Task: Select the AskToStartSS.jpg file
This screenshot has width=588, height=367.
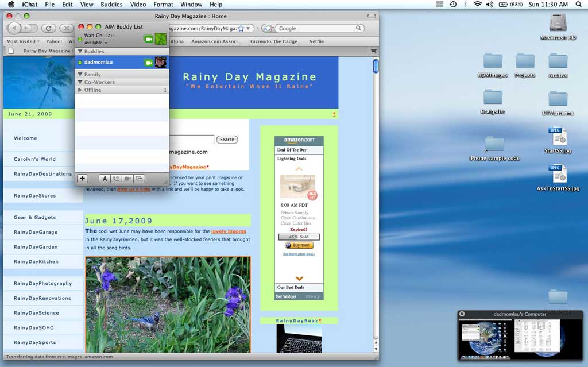Action: (x=558, y=174)
